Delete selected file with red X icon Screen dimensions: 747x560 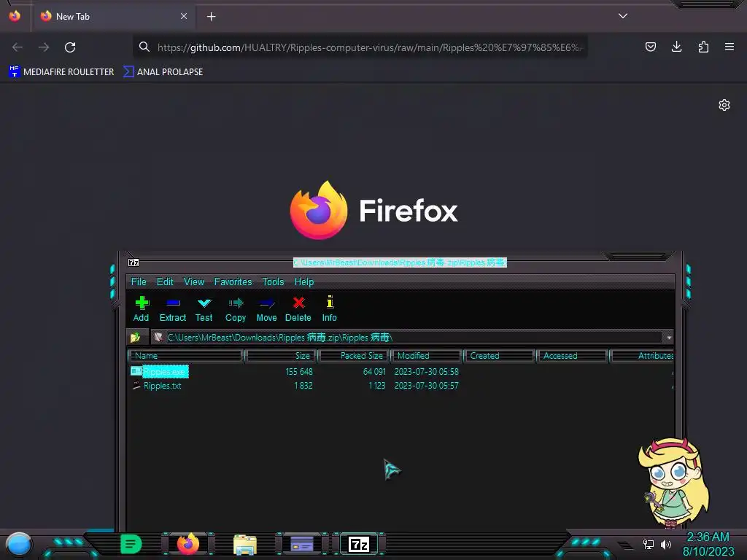coord(298,308)
